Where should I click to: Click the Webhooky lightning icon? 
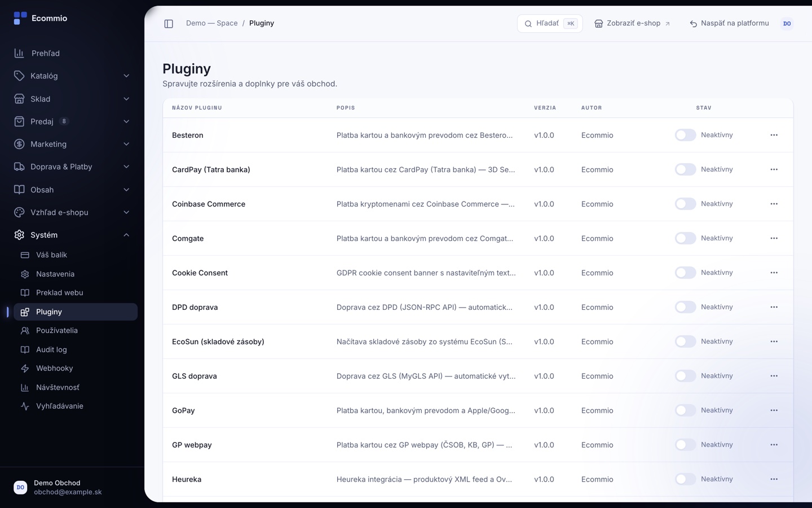pos(25,369)
